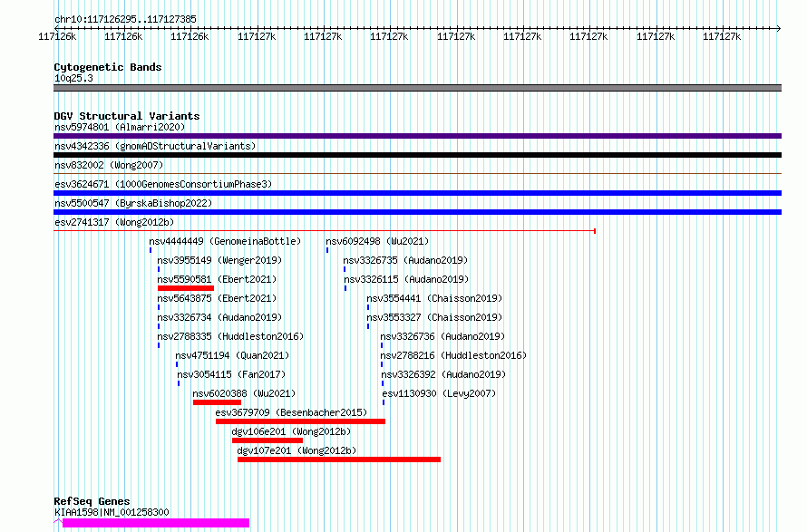Select the nsv4342336 gnomAD black variant bar

click(x=417, y=155)
